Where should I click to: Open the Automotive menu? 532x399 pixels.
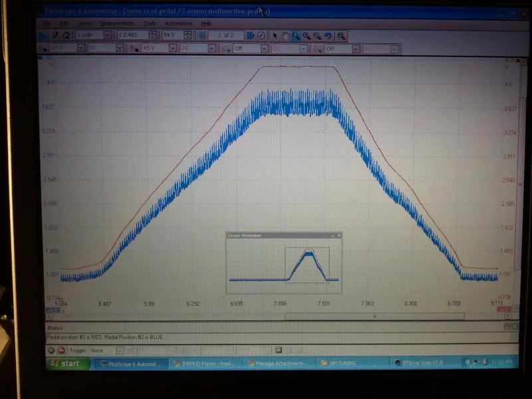click(x=178, y=23)
